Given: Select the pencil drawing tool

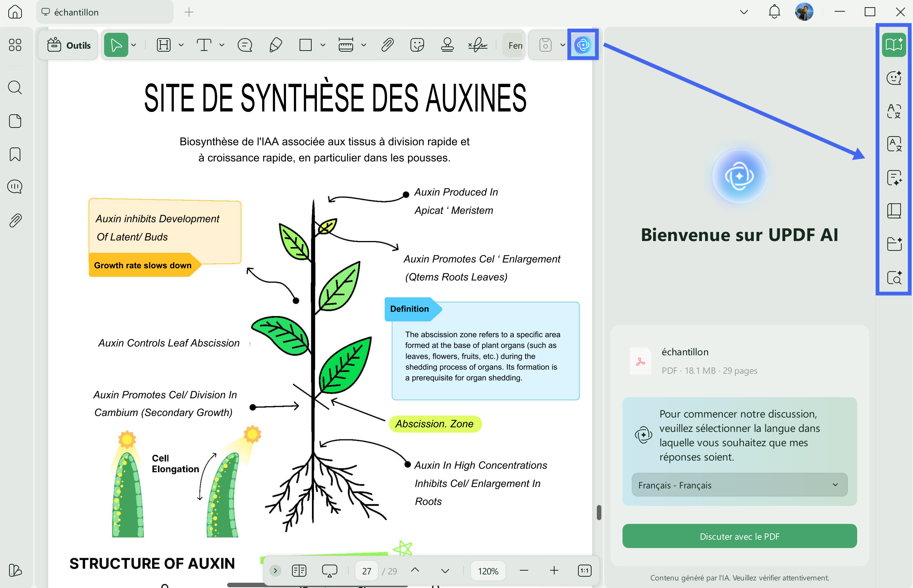Looking at the screenshot, I should coord(276,45).
